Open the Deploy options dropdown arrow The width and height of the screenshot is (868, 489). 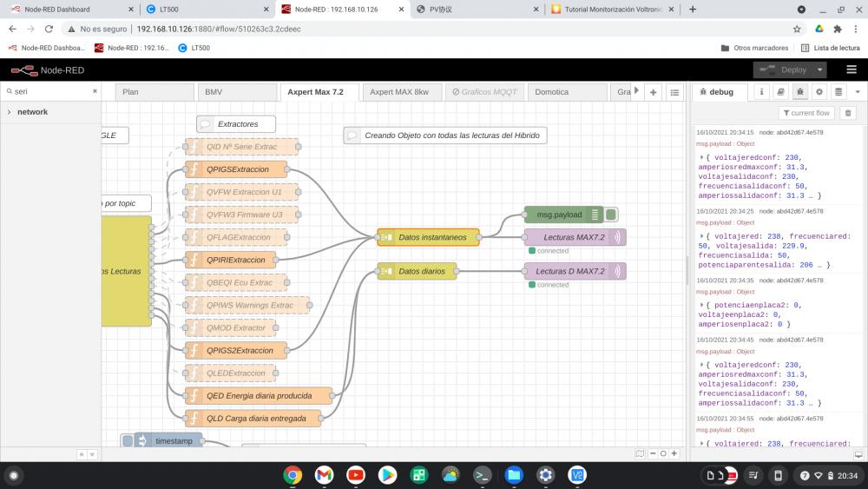coord(820,69)
